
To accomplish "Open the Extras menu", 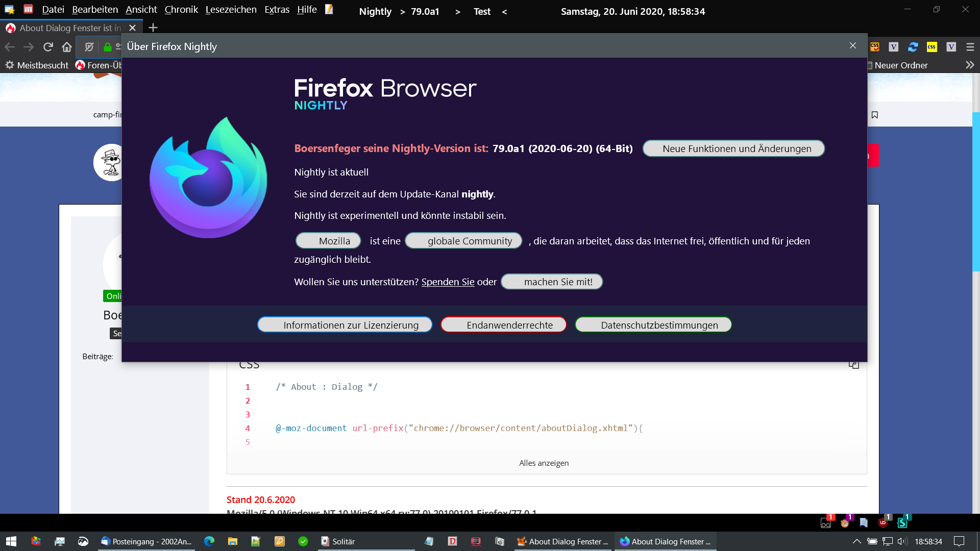I will point(277,10).
